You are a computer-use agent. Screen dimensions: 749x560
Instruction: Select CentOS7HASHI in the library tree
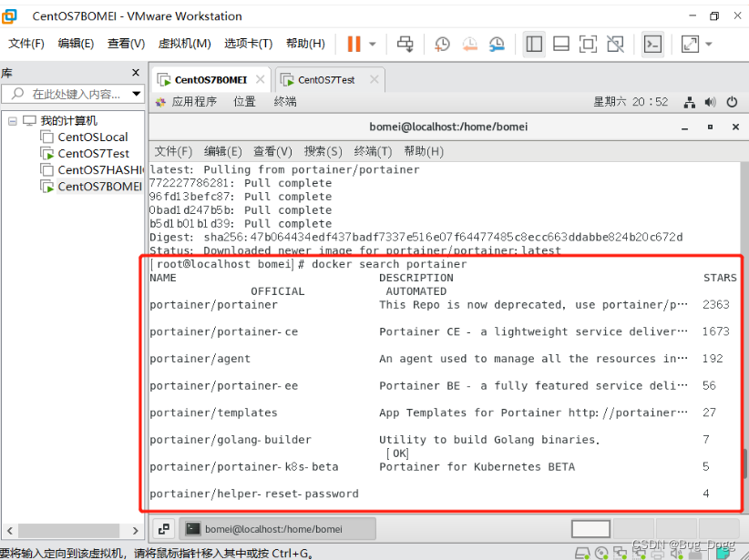coord(100,170)
